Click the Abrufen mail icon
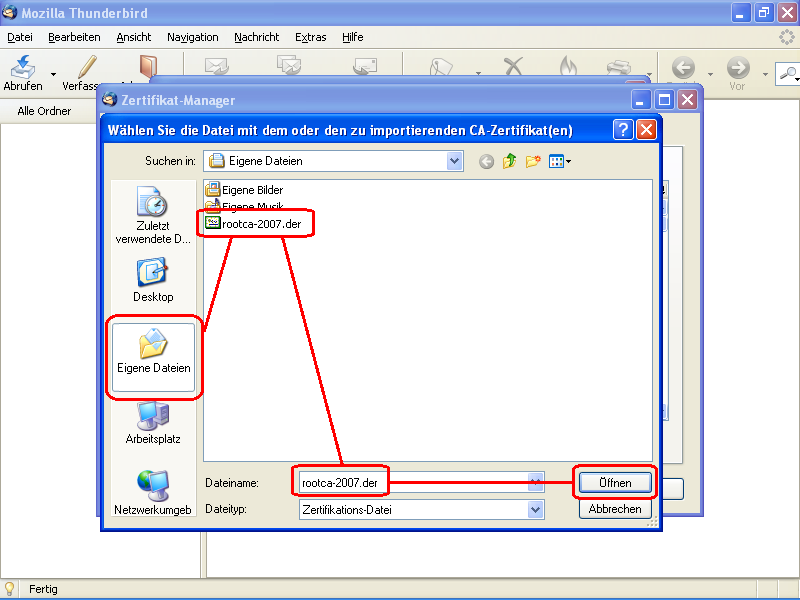The width and height of the screenshot is (800, 600). click(22, 67)
